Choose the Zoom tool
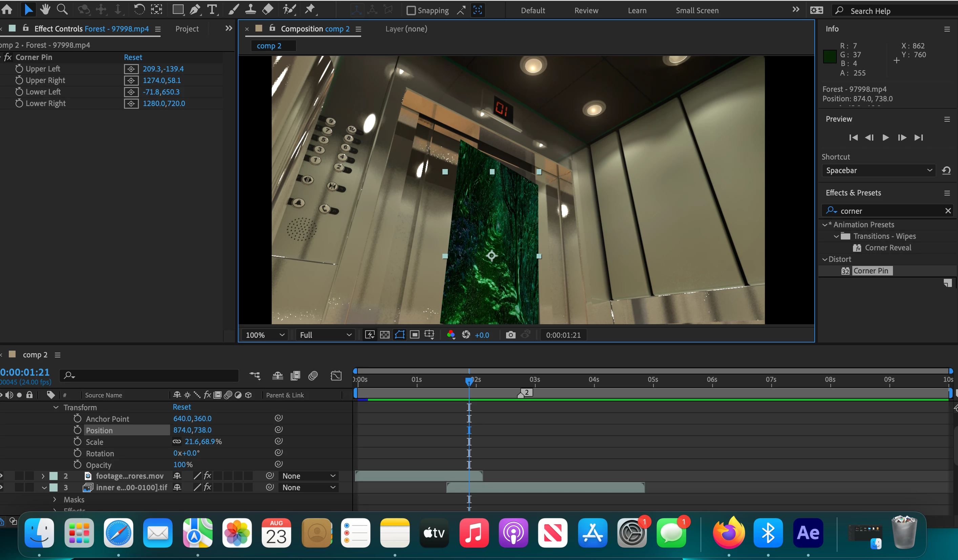958x560 pixels. (62, 9)
